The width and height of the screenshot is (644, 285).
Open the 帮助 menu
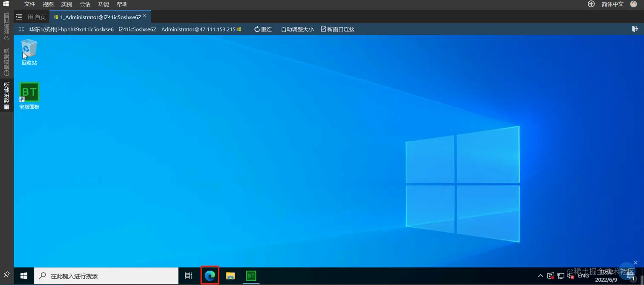coord(122,4)
